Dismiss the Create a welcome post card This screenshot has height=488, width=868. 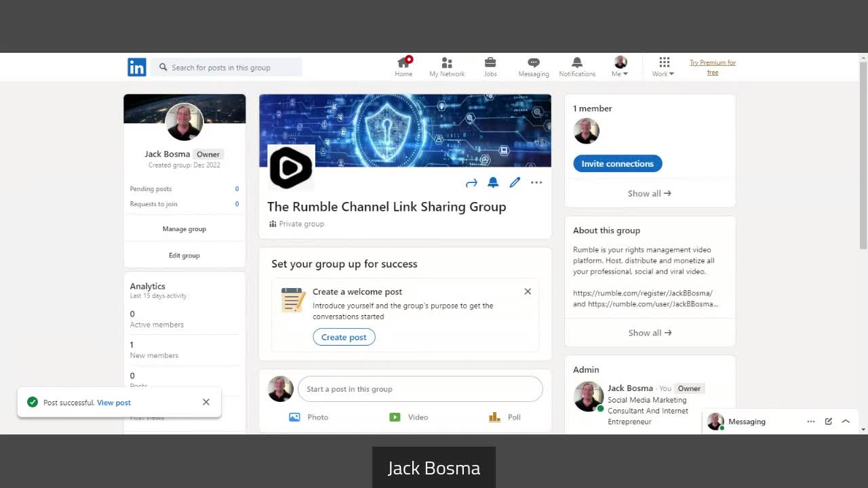(528, 291)
